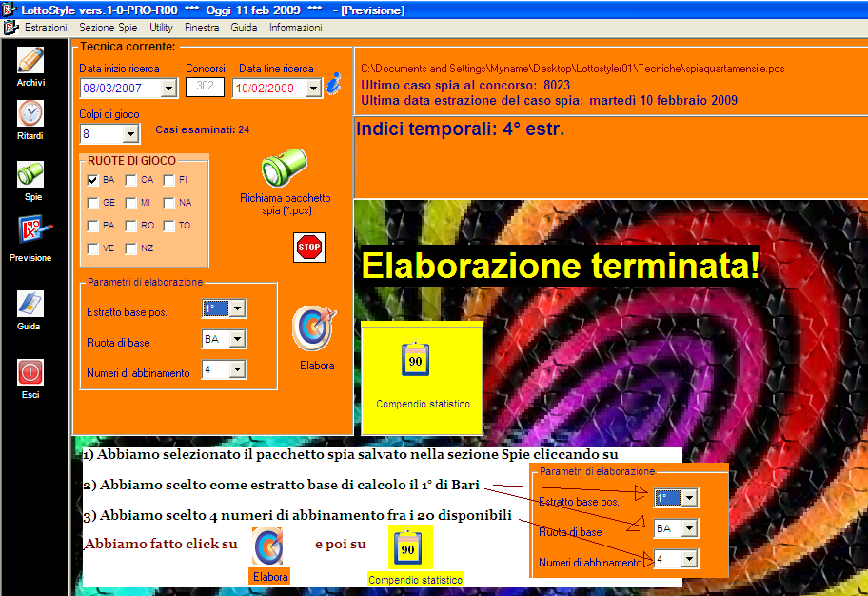Click the blue info icon near dates
The image size is (868, 596).
[x=333, y=84]
